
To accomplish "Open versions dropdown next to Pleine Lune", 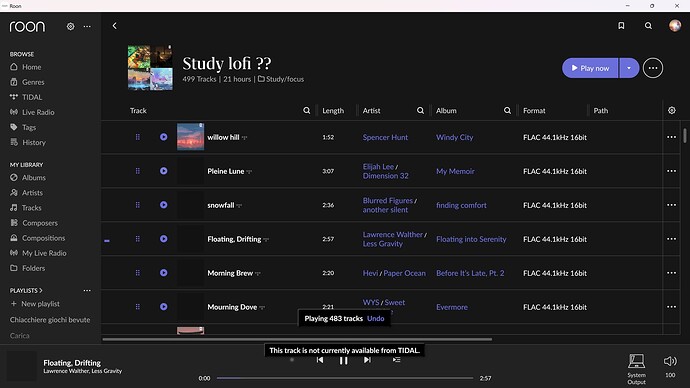I will pyautogui.click(x=249, y=172).
